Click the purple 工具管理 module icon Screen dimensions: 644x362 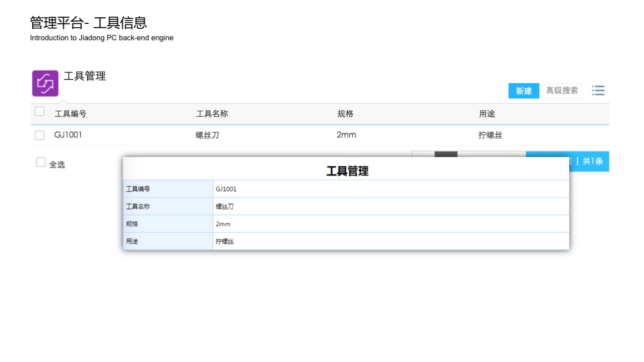click(x=45, y=83)
